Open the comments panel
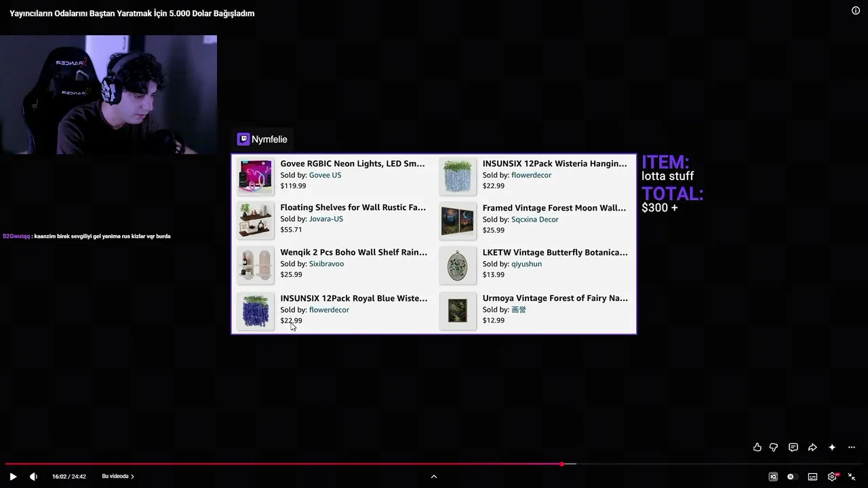Viewport: 868px width, 488px height. (x=793, y=447)
